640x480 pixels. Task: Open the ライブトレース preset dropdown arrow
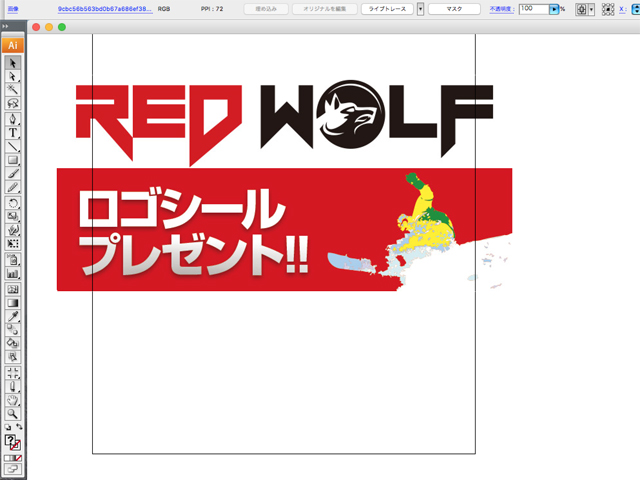pyautogui.click(x=420, y=9)
